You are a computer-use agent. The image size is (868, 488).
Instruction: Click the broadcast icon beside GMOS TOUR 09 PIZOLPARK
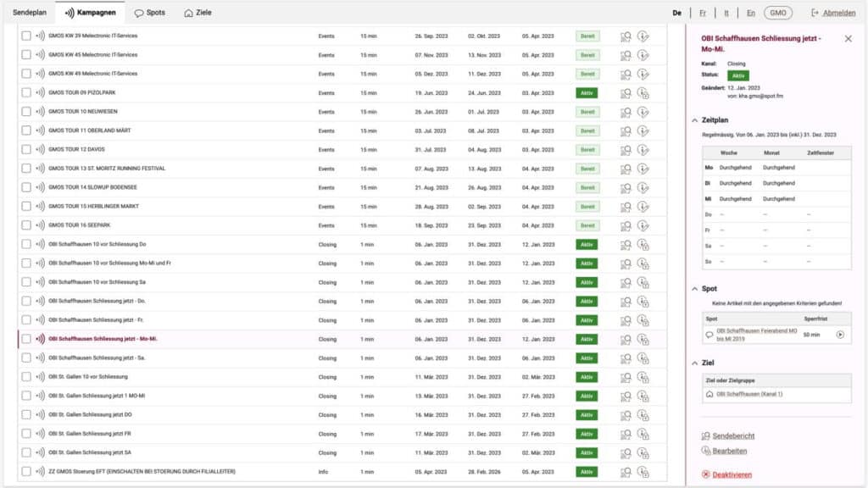(40, 93)
